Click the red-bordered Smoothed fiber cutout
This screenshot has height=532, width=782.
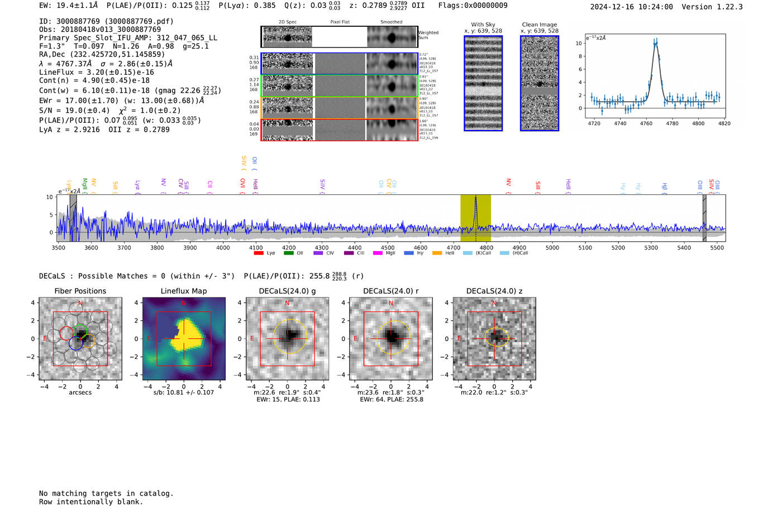click(392, 130)
